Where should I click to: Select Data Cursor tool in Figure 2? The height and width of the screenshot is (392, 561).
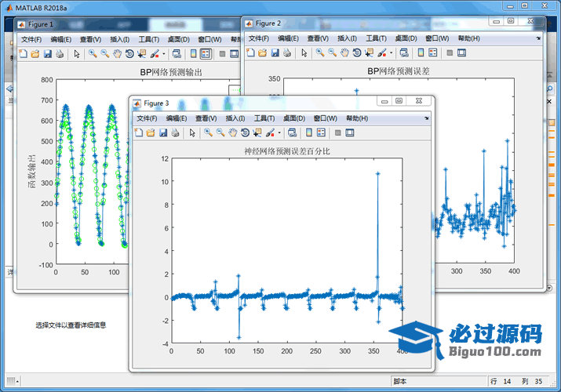(x=369, y=53)
